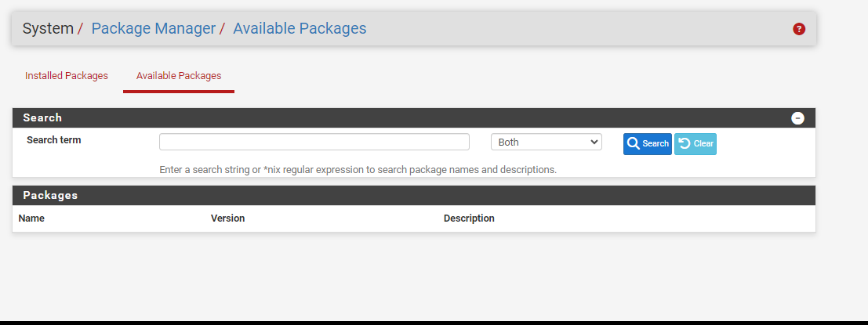Click the Description column header
This screenshot has width=868, height=325.
pyautogui.click(x=469, y=218)
